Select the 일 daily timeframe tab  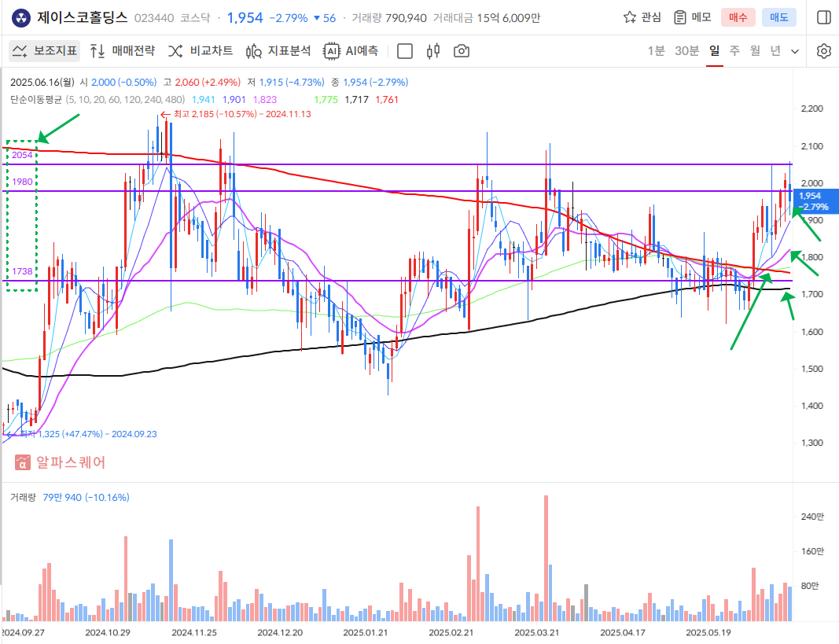(714, 51)
